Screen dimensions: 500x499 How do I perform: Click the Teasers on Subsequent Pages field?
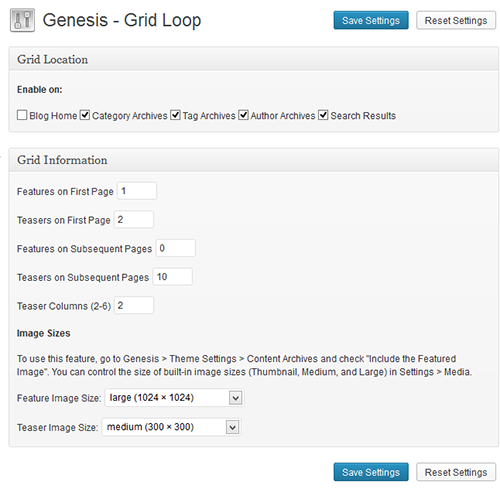click(173, 277)
